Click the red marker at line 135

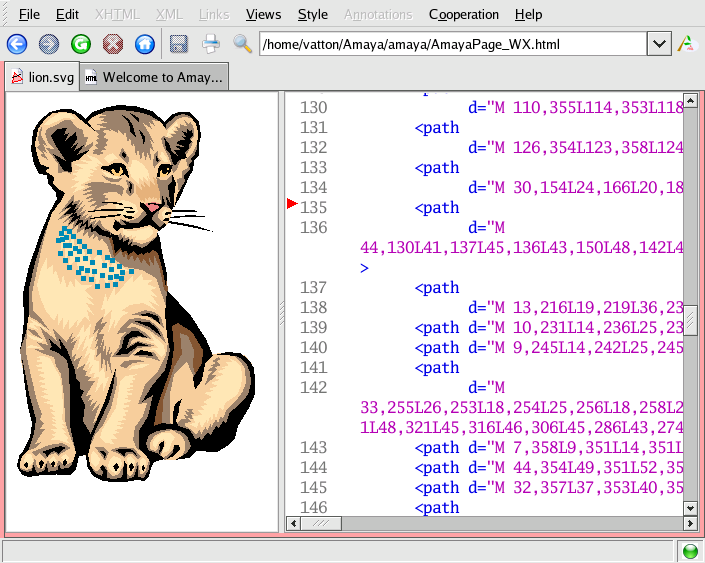click(x=292, y=204)
